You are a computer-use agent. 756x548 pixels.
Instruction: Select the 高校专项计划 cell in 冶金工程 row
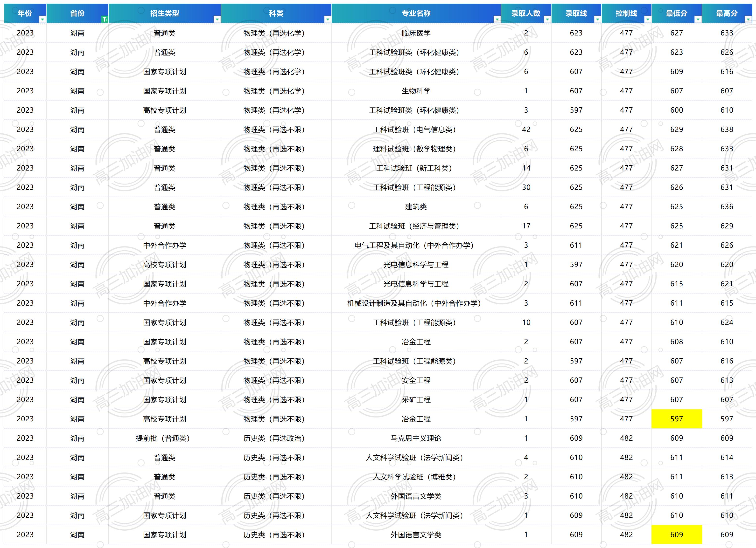(x=165, y=419)
